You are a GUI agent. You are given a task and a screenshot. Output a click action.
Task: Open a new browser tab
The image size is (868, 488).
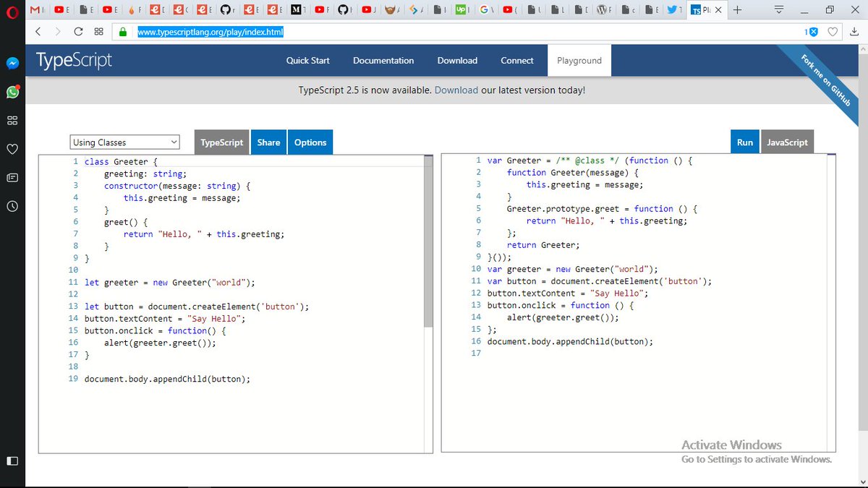coord(737,10)
